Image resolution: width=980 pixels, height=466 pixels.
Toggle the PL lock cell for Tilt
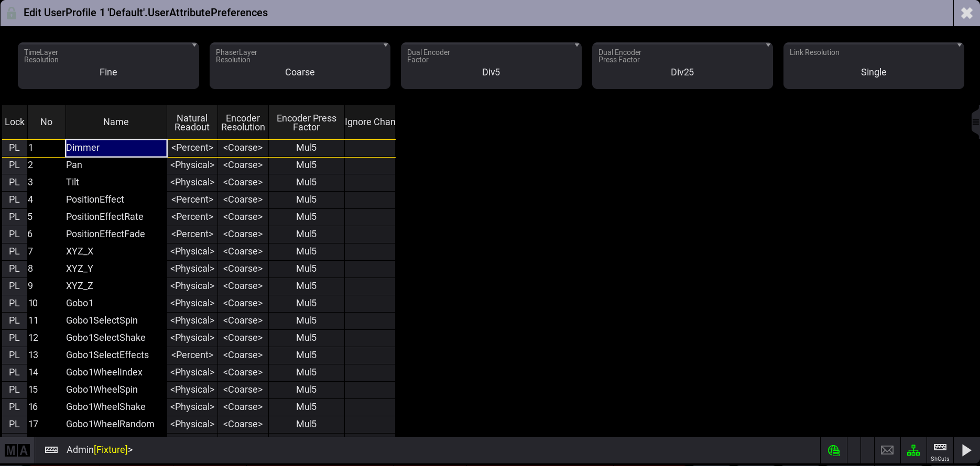[15, 182]
